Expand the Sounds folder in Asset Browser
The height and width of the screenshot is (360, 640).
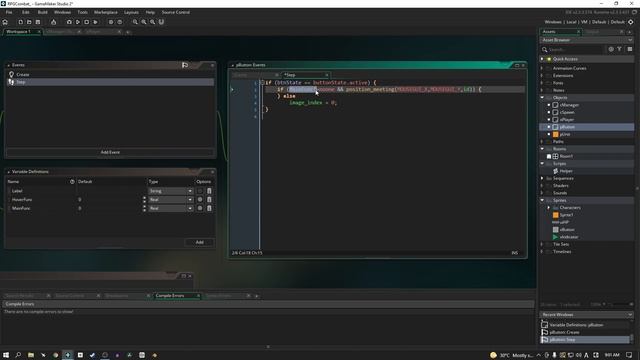pos(542,193)
